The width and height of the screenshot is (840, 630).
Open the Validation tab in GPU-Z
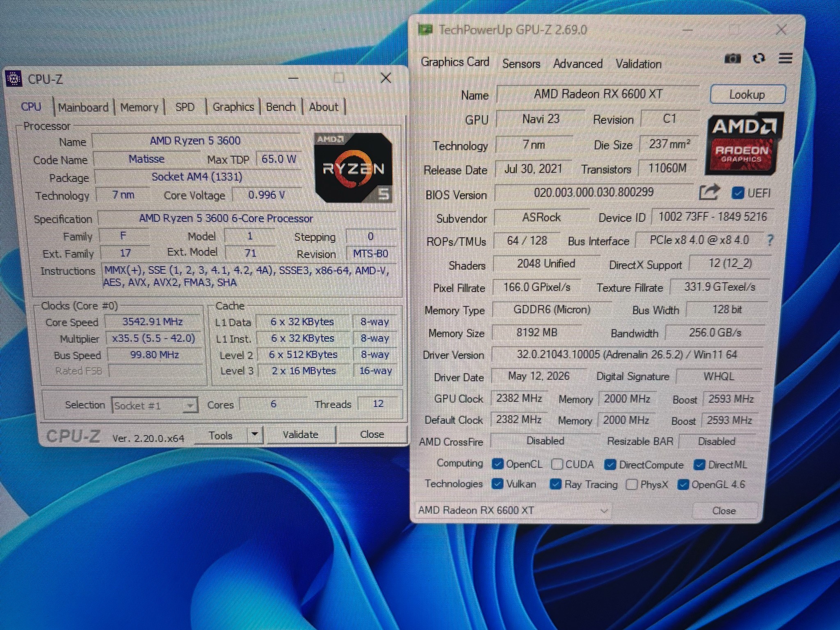638,64
